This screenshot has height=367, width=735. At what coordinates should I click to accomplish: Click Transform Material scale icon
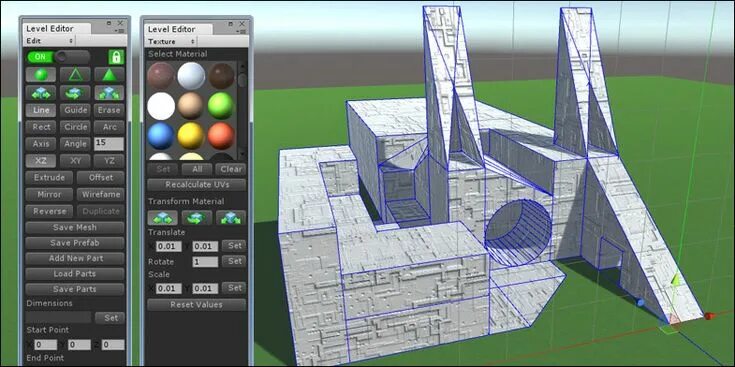231,217
